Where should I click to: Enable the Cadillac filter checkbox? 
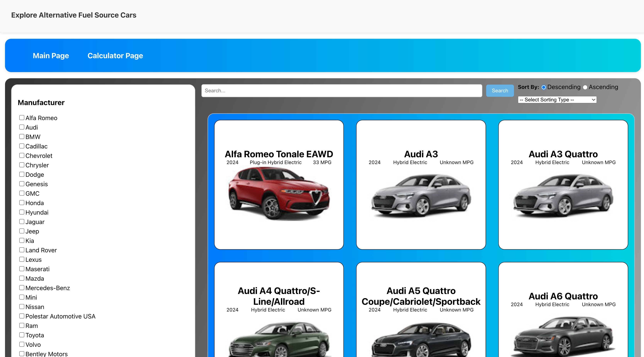click(22, 146)
